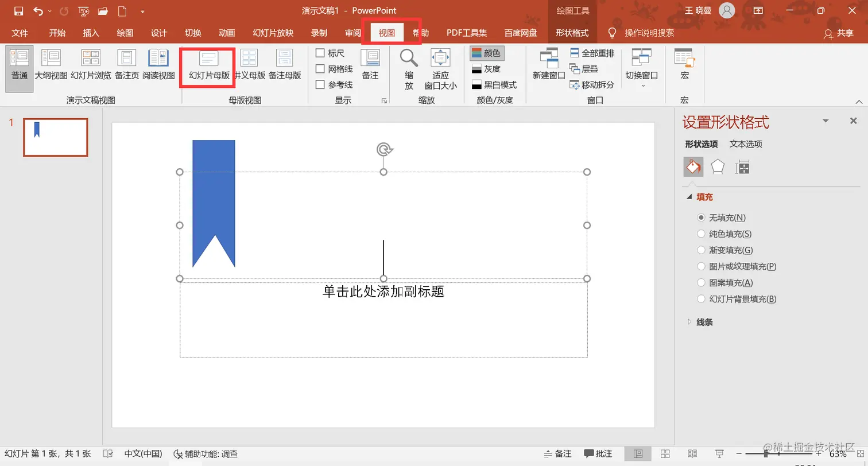Image resolution: width=868 pixels, height=466 pixels.
Task: Open the 文件 menu
Action: click(20, 33)
